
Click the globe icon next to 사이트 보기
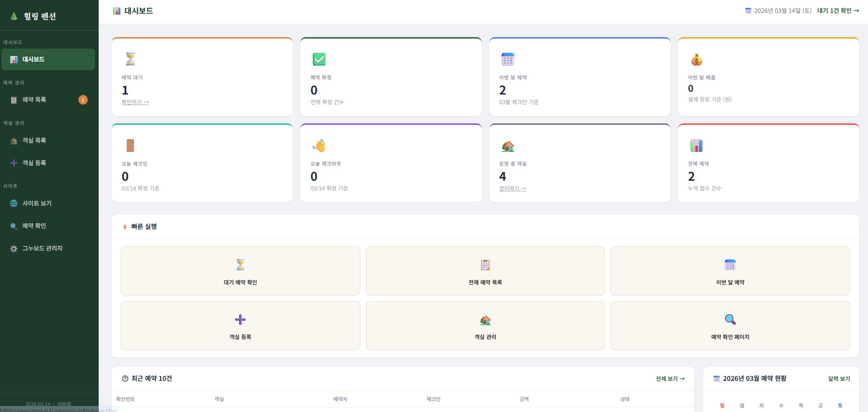click(14, 204)
